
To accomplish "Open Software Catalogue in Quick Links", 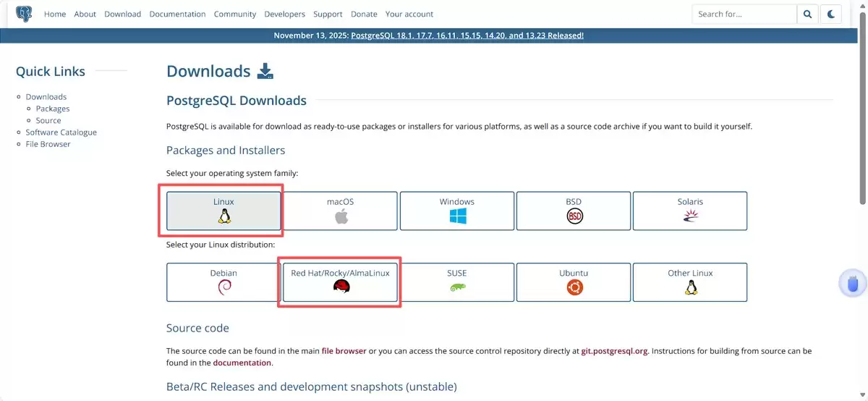I will (61, 132).
